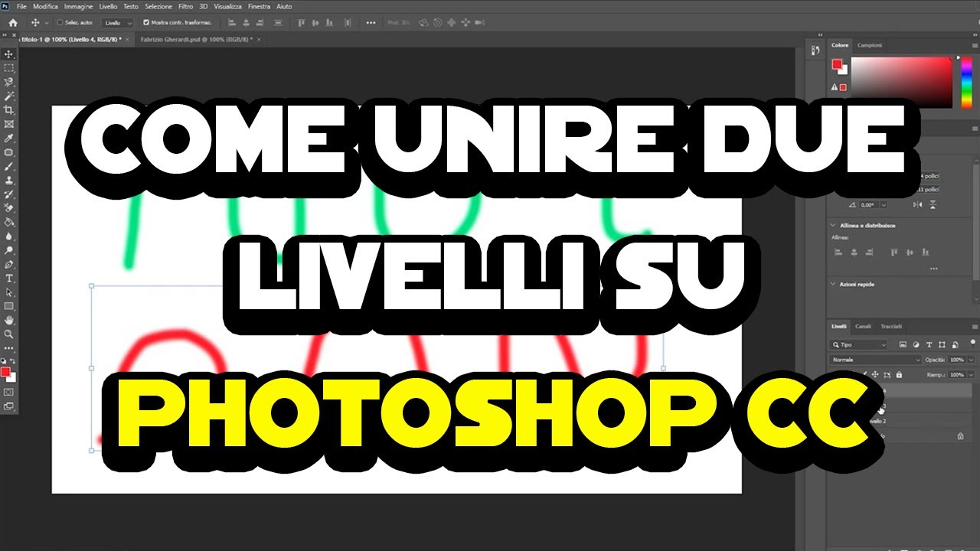Select the Hand tool

pos(9,320)
